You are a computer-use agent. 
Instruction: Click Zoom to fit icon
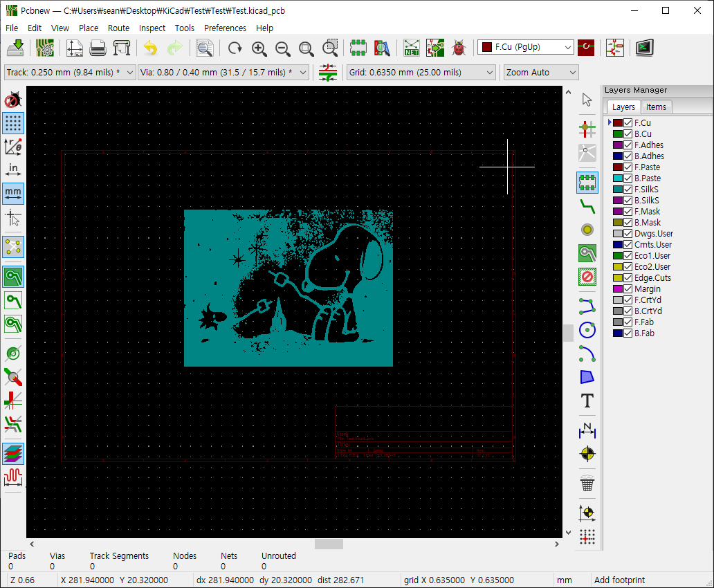306,48
